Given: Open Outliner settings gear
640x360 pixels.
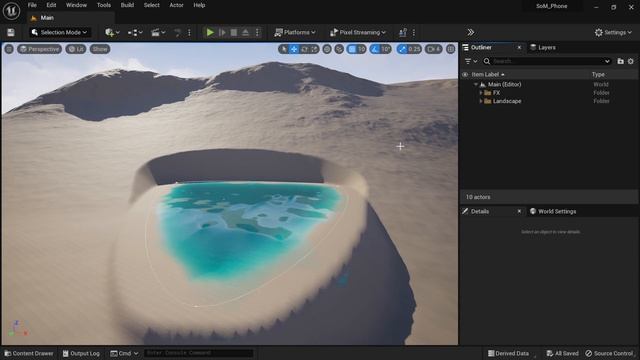Looking at the screenshot, I should coord(631,61).
